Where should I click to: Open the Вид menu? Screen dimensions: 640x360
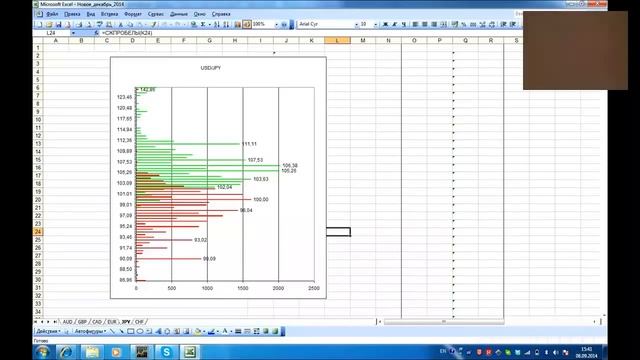[91, 14]
